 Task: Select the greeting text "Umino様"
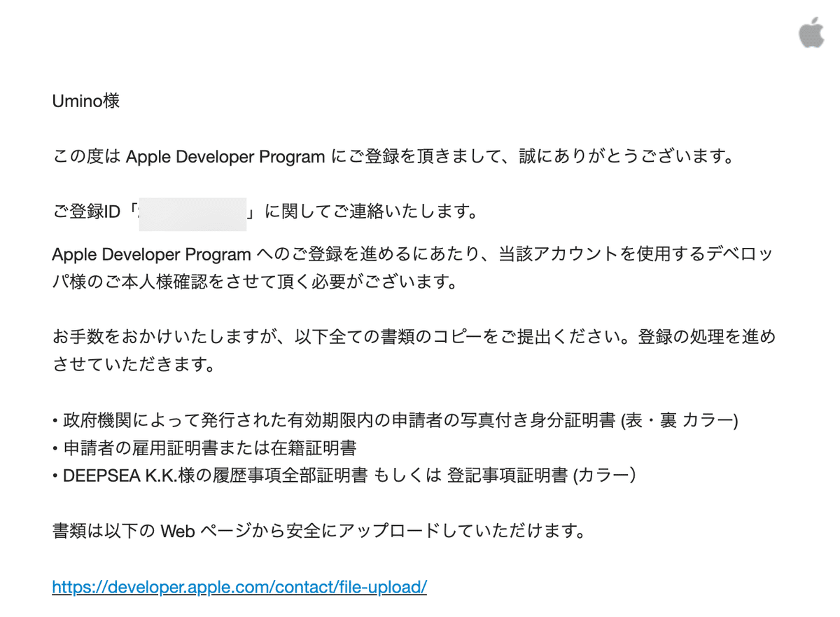pyautogui.click(x=86, y=101)
